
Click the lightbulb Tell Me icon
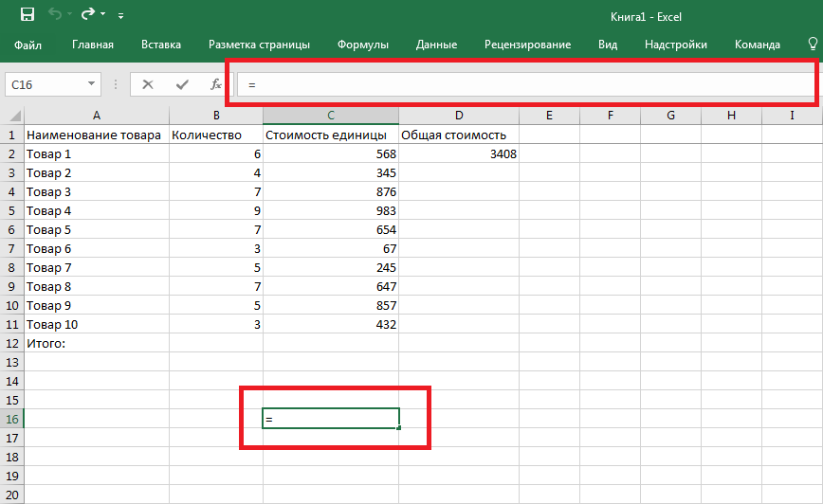813,44
